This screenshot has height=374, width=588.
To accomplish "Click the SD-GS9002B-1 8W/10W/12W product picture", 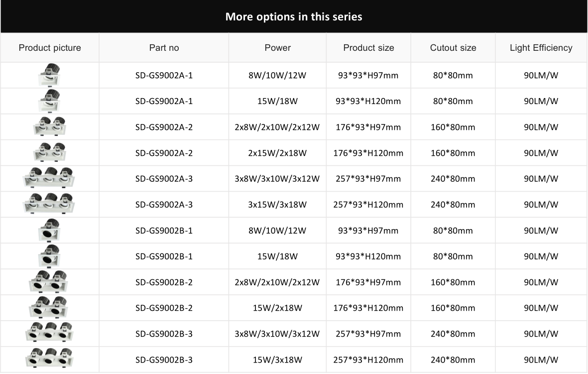I will pos(49,230).
